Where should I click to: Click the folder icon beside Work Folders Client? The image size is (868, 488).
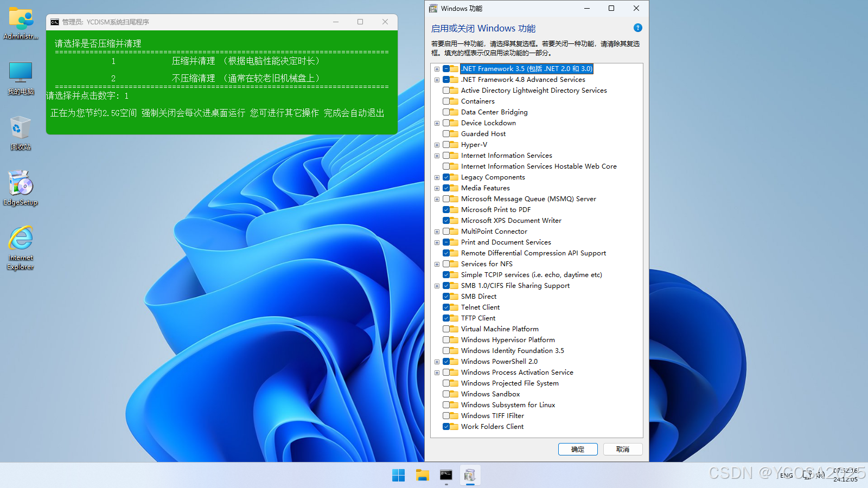click(x=454, y=427)
